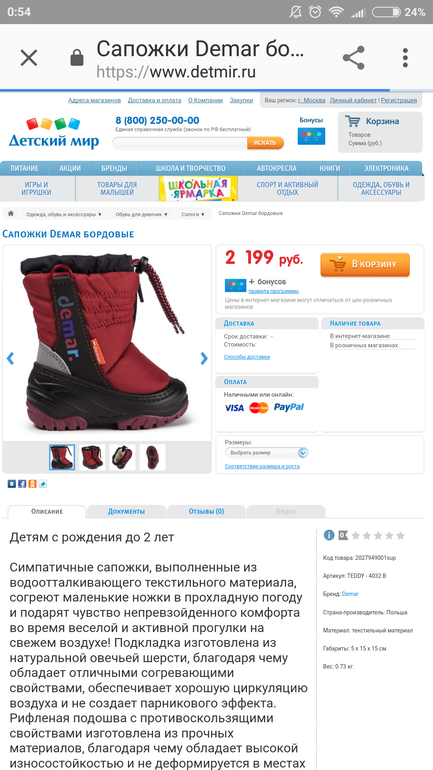Share the product on Facebook icon
The image size is (433, 770).
coord(22,484)
